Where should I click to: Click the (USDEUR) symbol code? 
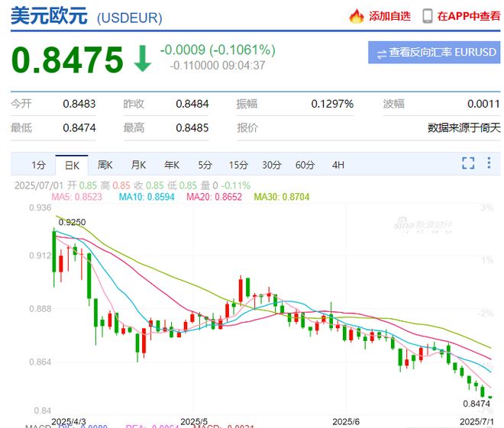130,18
